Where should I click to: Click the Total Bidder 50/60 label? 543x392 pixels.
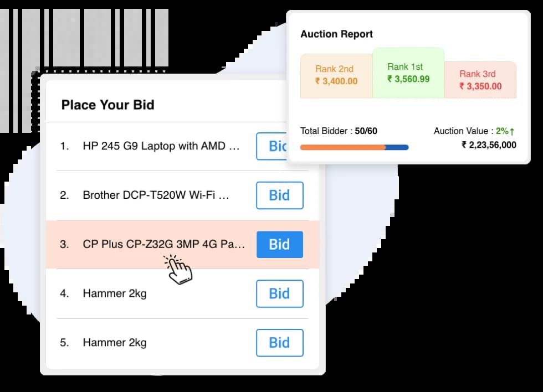tap(339, 131)
